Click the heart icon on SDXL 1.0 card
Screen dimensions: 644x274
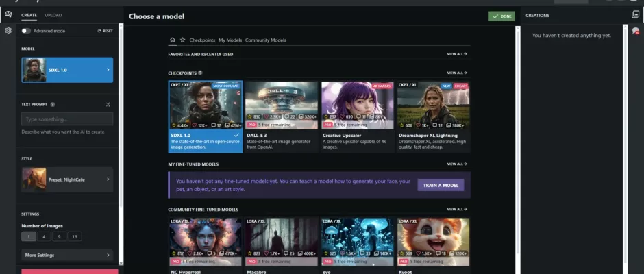(195, 125)
